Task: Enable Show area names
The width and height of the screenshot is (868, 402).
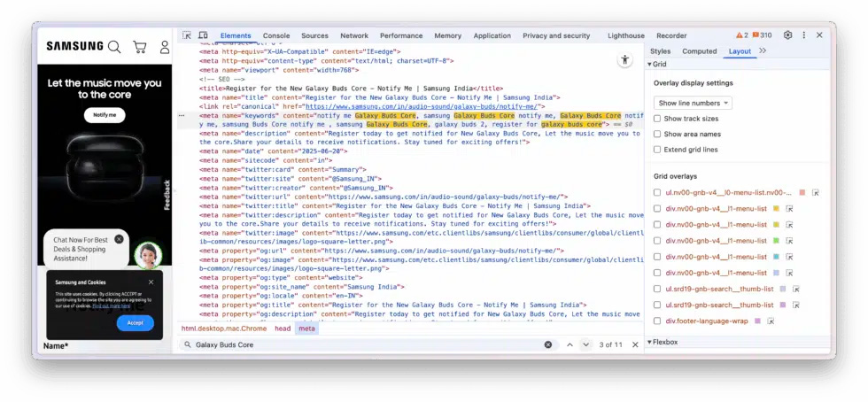Action: coord(657,134)
